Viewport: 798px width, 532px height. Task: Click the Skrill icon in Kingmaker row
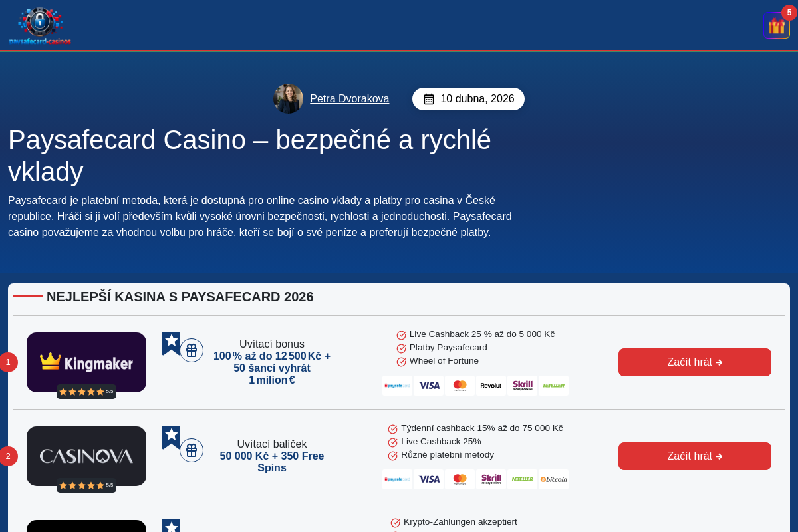click(523, 386)
